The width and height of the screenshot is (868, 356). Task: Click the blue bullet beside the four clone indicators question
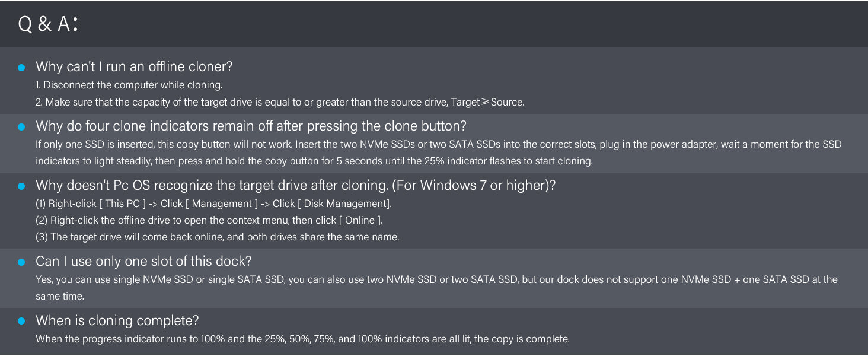21,126
